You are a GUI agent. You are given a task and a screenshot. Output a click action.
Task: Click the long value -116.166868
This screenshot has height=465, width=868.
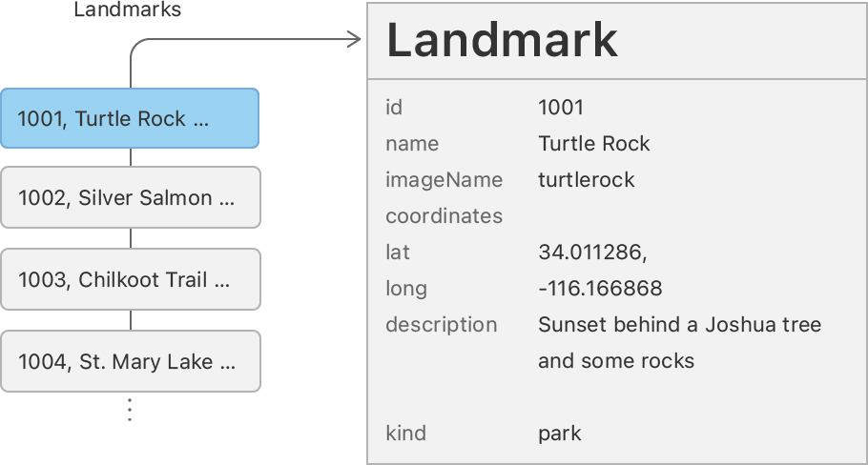pos(599,289)
